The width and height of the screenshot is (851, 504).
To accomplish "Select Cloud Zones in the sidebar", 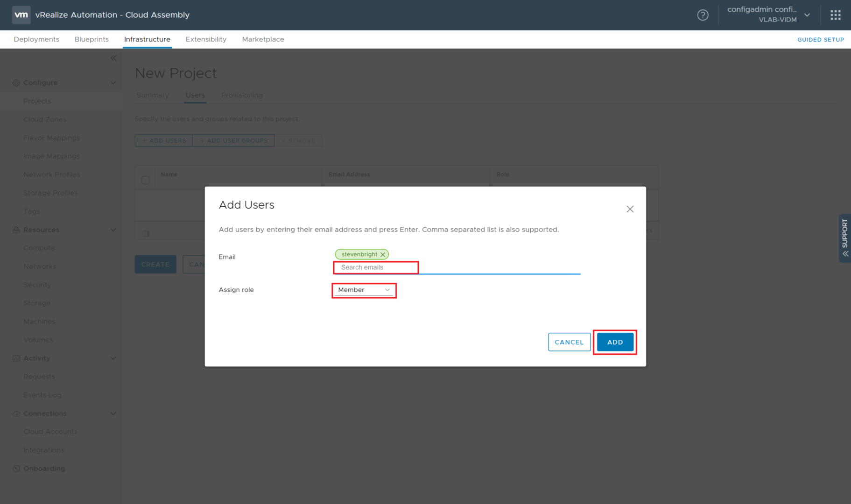I will pyautogui.click(x=45, y=119).
